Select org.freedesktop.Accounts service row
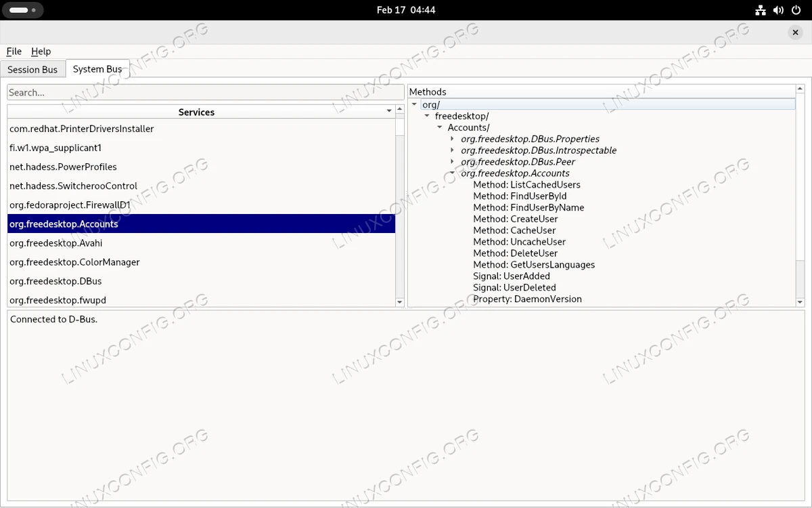812x508 pixels. coord(201,224)
